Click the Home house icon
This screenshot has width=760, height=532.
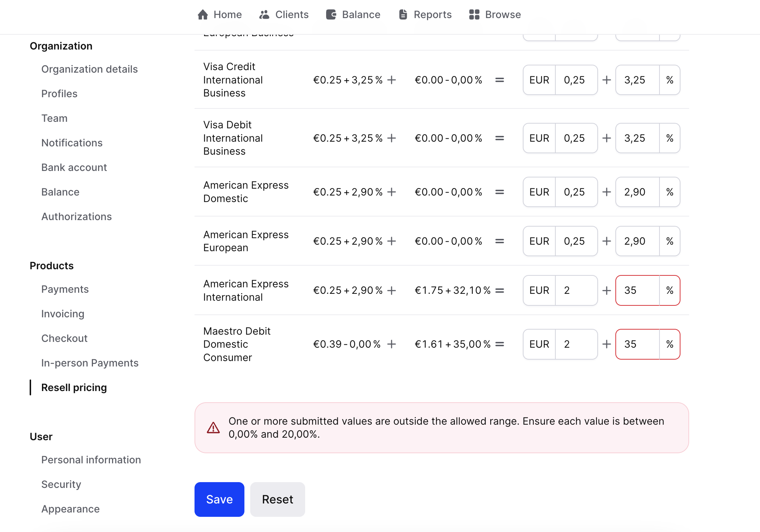click(x=203, y=14)
